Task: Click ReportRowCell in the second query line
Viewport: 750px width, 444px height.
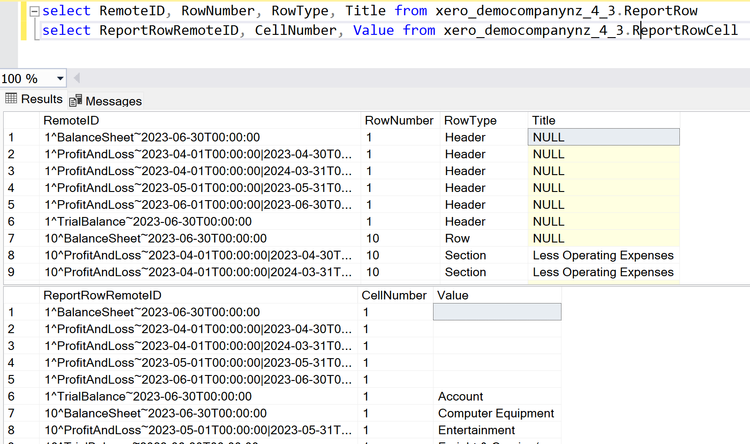Action: click(685, 30)
